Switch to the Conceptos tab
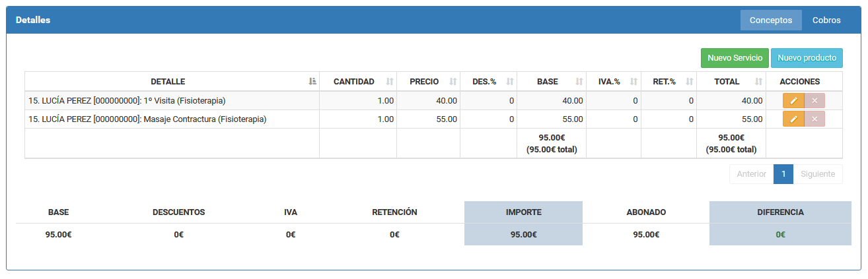This screenshot has width=868, height=279. pyautogui.click(x=771, y=20)
